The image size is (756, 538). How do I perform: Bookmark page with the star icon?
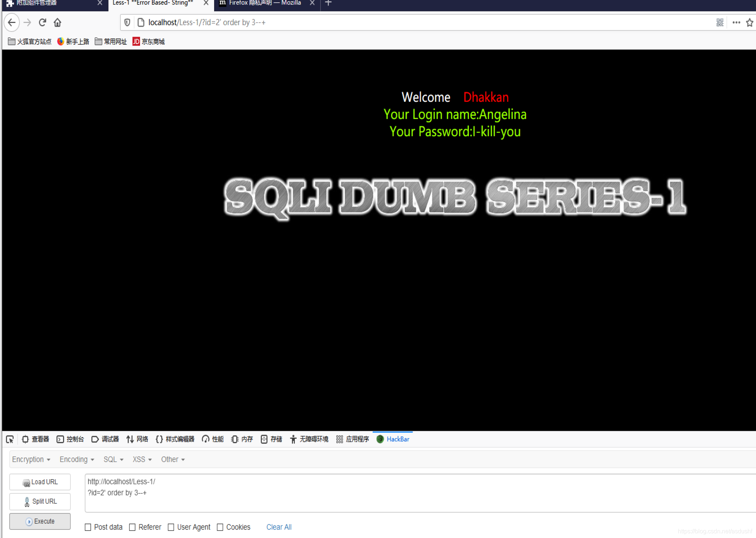[749, 23]
